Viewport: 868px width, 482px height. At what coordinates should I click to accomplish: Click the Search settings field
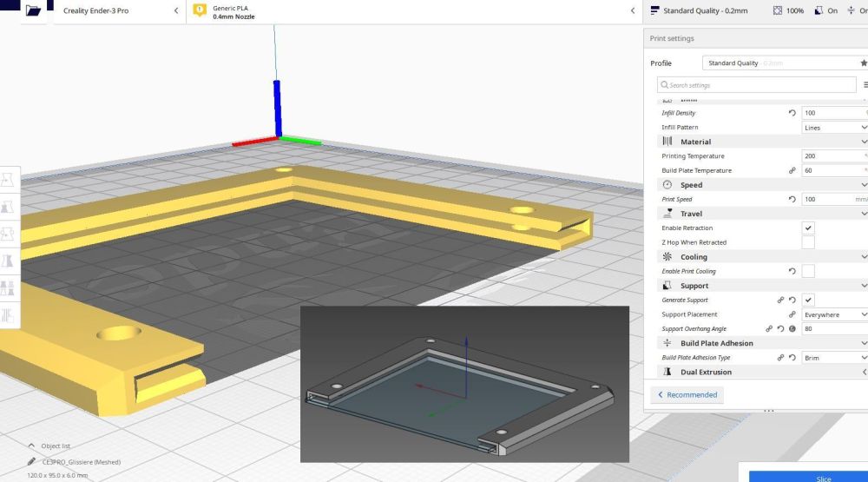click(756, 85)
